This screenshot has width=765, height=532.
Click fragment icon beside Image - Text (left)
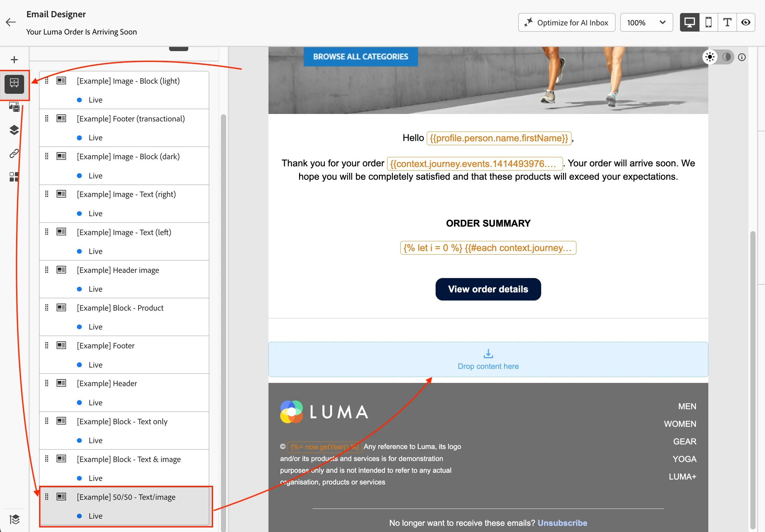coord(61,232)
